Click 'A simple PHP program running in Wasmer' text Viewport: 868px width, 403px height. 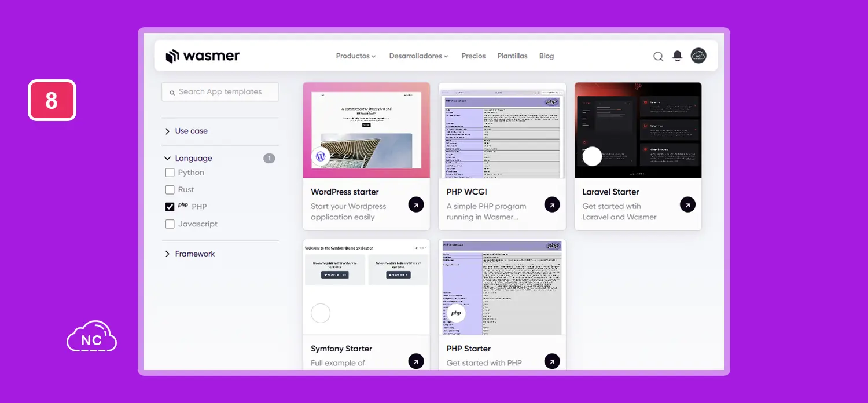coord(487,212)
